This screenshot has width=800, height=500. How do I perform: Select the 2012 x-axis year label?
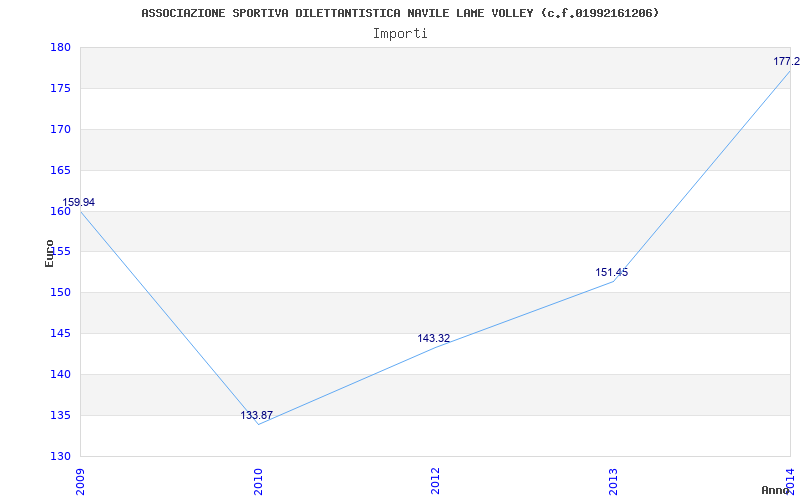coord(435,481)
